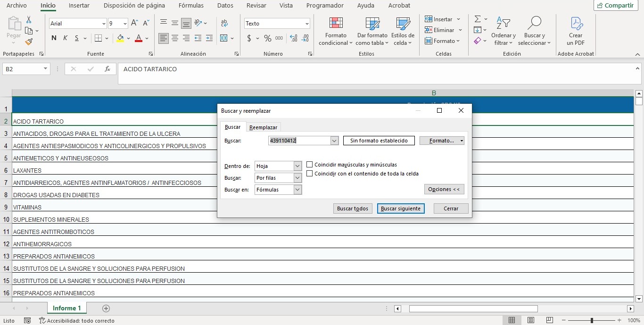Check Coincidir con el contenido de toda la celda
This screenshot has height=325, width=644.
pos(310,174)
